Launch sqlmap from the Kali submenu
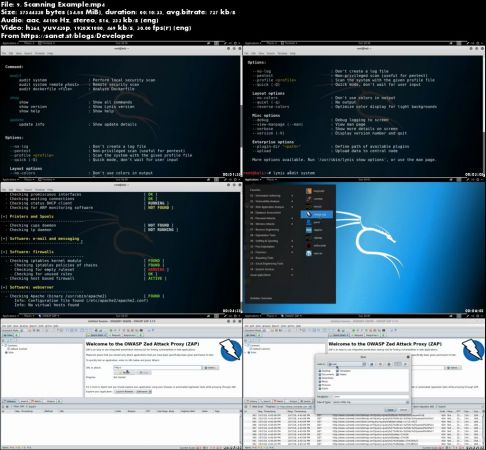 pos(315,238)
